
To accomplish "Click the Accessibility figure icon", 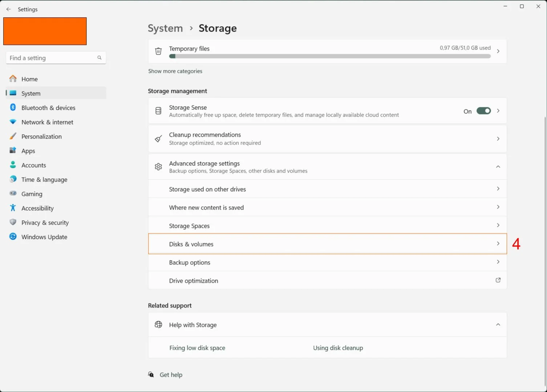I will pos(13,208).
